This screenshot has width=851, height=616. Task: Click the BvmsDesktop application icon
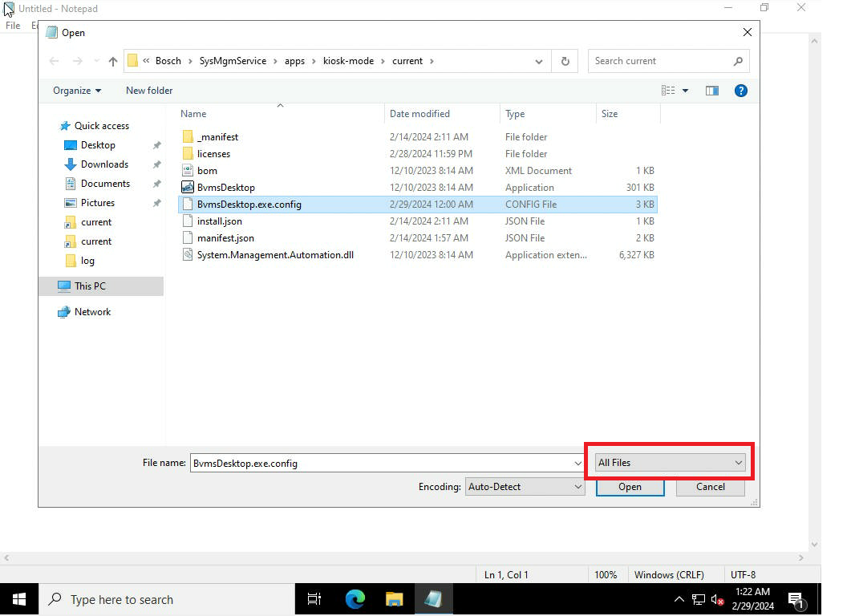pyautogui.click(x=188, y=187)
